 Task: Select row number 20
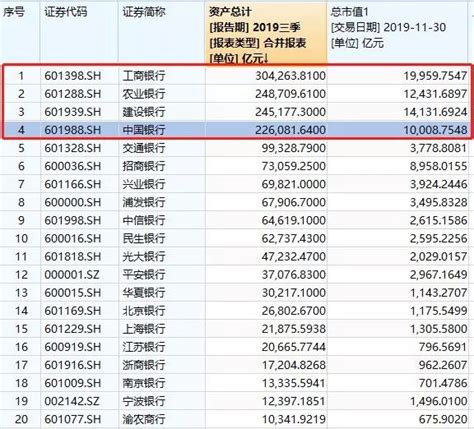click(x=21, y=419)
